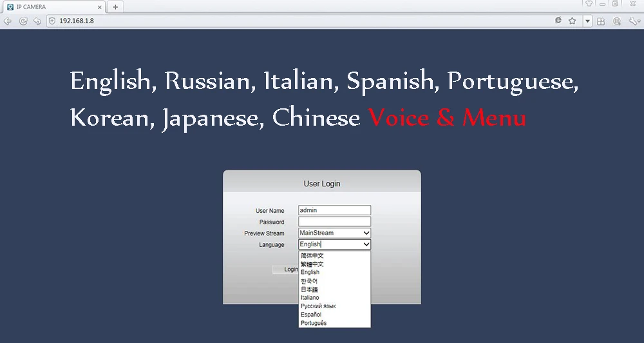Open the skin (t-shirt) icon in title bar
644x343 pixels.
589,4
